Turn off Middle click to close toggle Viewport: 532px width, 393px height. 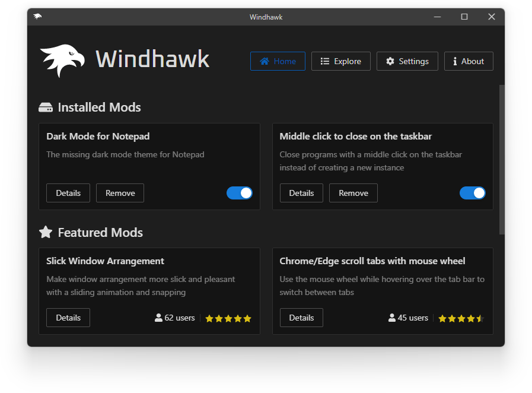(x=473, y=193)
